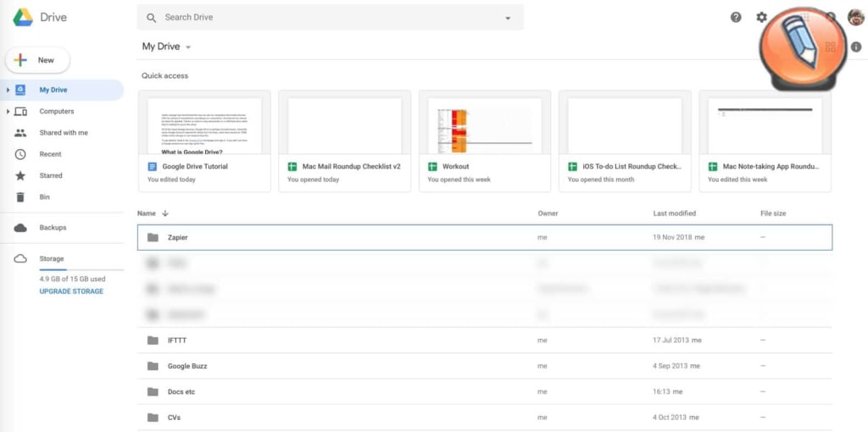Open the Settings gear icon

click(762, 17)
